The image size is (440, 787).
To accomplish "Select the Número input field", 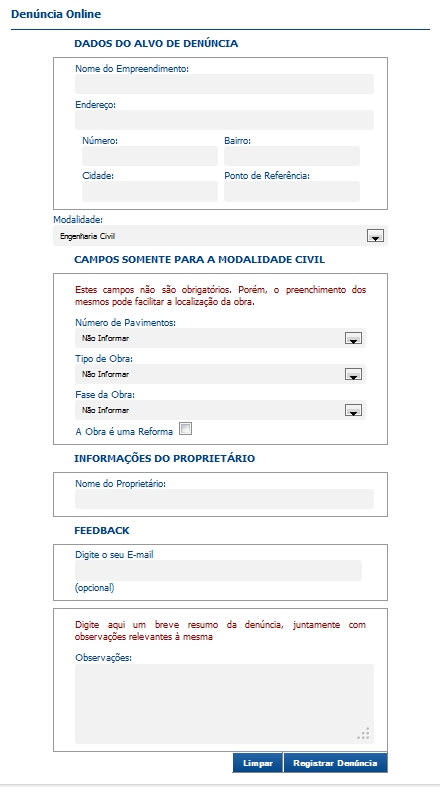I will pos(150,156).
